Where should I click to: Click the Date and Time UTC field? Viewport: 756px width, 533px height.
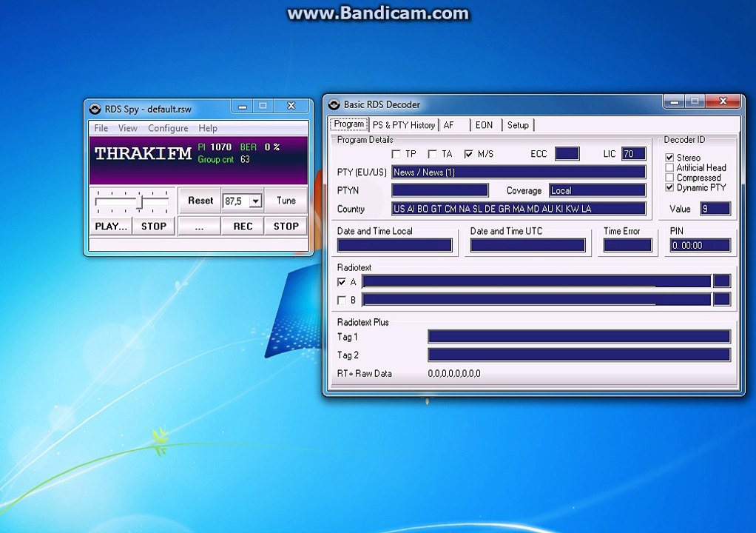(527, 246)
